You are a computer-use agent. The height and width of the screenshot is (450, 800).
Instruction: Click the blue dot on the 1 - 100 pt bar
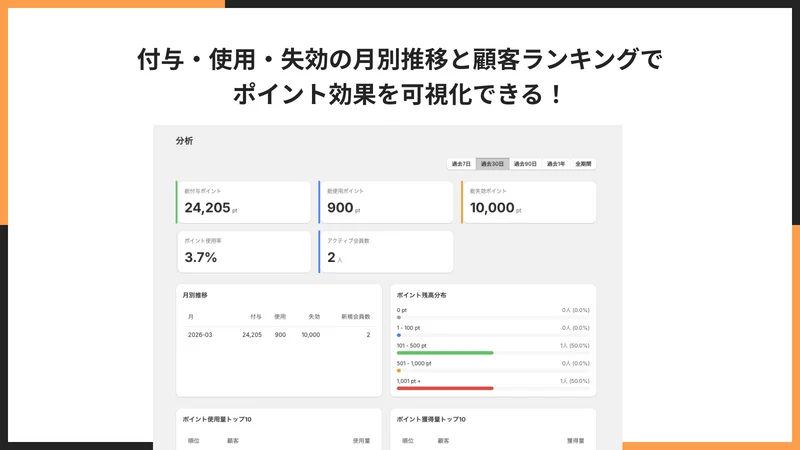coord(398,335)
